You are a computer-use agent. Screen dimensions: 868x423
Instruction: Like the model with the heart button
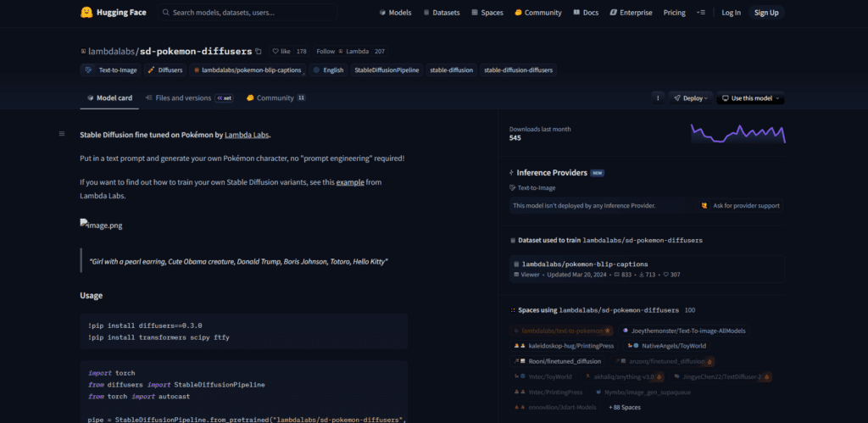281,51
